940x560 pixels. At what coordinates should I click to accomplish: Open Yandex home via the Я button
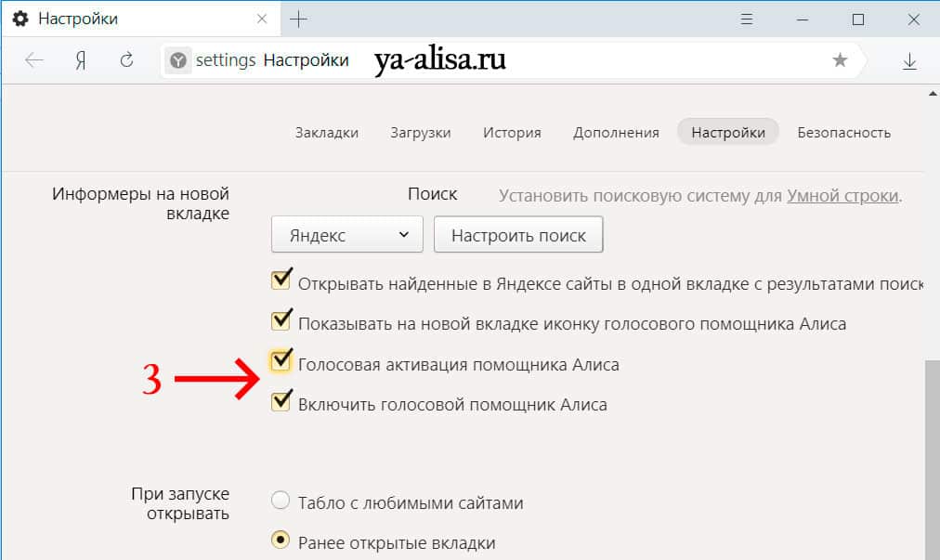80,60
